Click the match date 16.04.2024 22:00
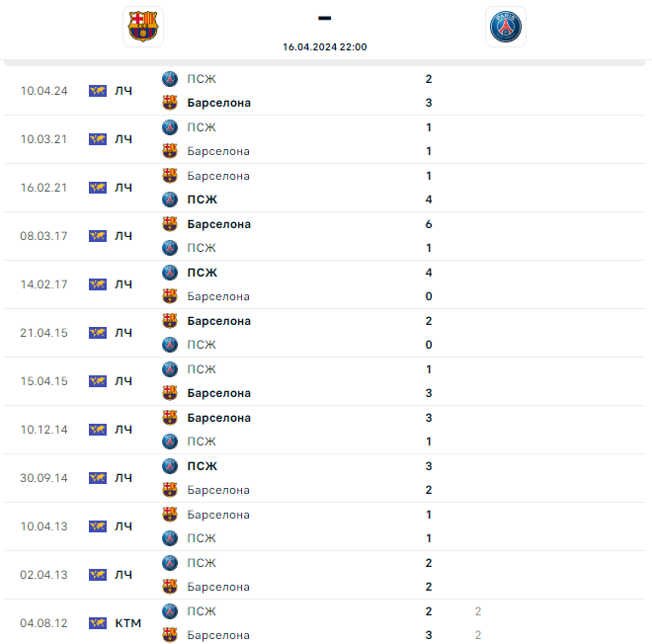This screenshot has width=652, height=644. tap(325, 47)
